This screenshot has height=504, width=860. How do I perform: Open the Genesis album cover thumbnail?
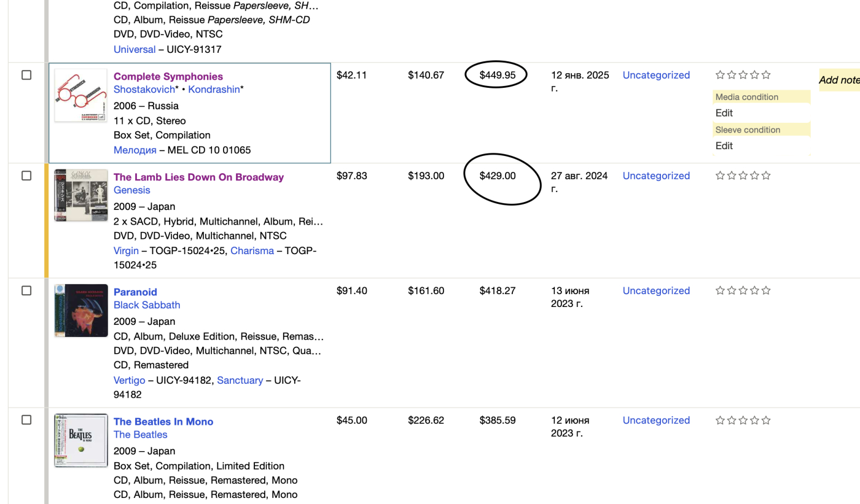[x=80, y=195]
